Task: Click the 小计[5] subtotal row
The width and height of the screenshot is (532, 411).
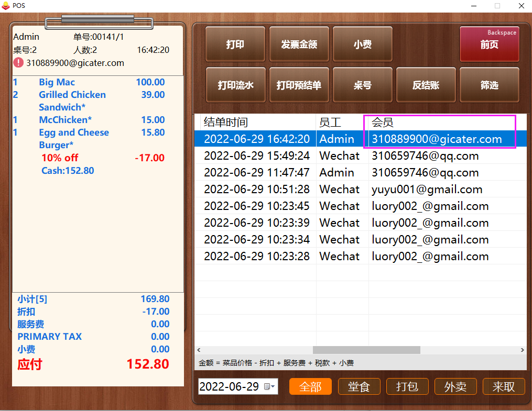Action: coord(93,299)
